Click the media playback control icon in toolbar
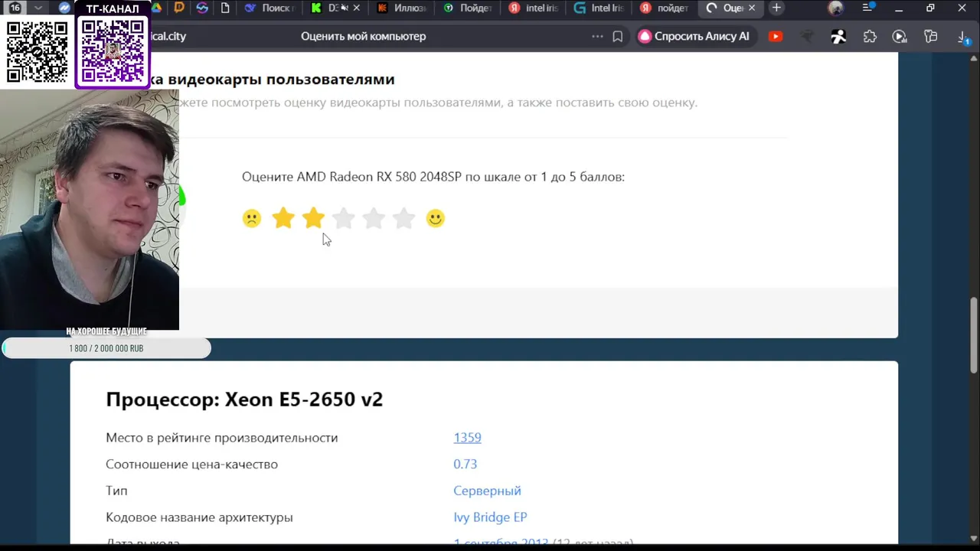Screen dimensions: 980x551 click(x=900, y=36)
